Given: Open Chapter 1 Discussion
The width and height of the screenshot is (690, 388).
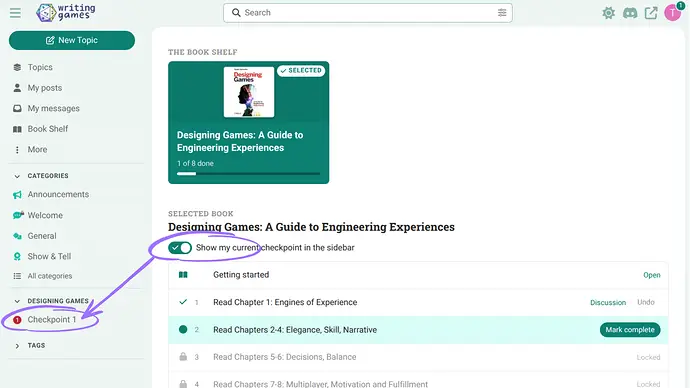Looking at the screenshot, I should point(608,303).
